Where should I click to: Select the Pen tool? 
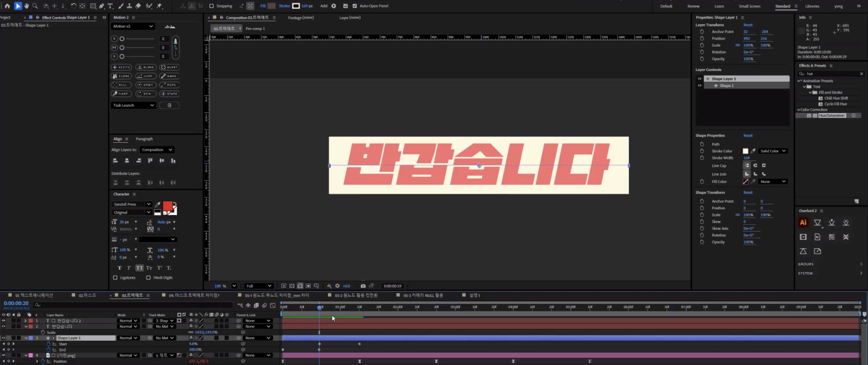pyautogui.click(x=102, y=6)
